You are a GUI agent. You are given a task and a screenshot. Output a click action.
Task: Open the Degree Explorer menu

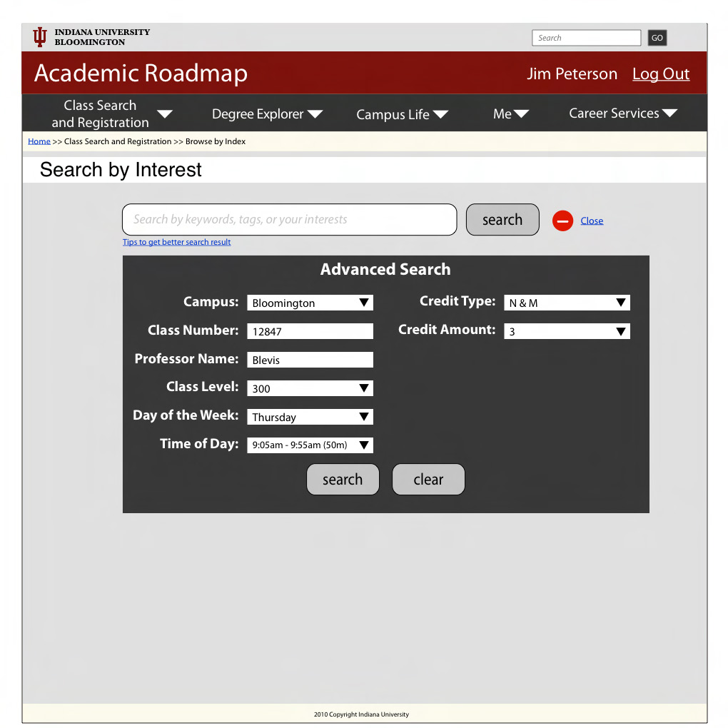(x=258, y=113)
